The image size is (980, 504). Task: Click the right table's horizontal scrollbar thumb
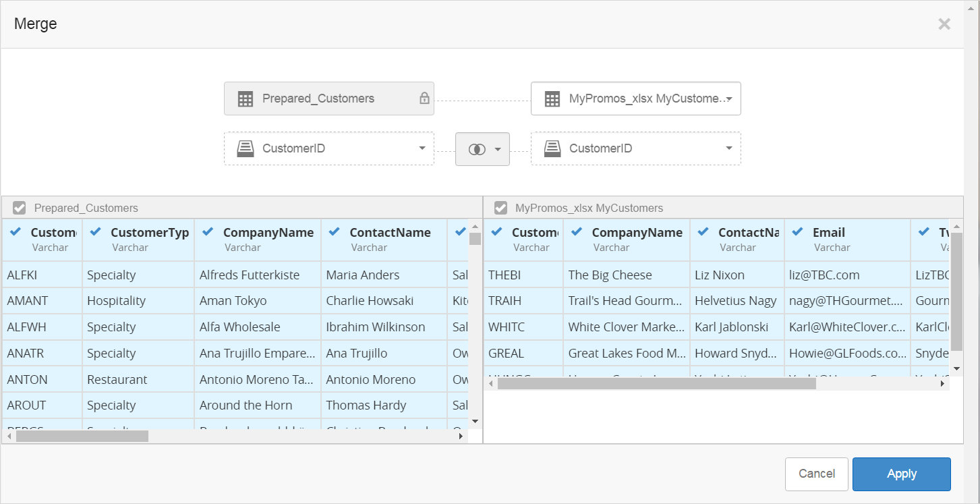point(654,384)
